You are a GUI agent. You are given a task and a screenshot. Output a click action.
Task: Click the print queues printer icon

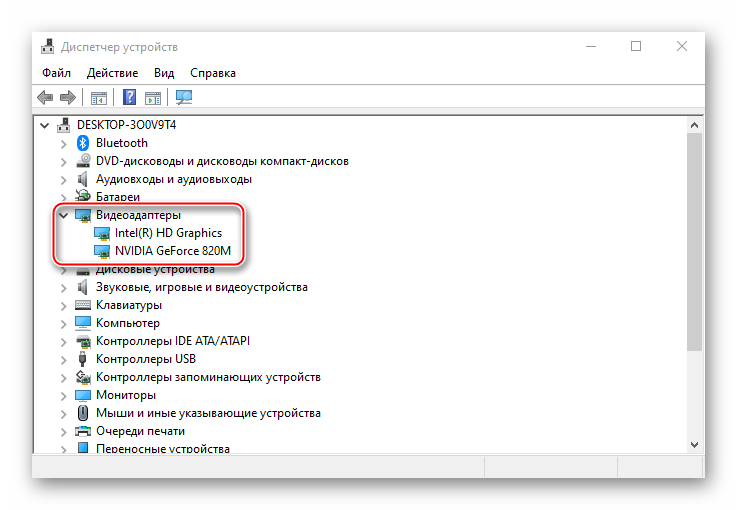tap(83, 431)
